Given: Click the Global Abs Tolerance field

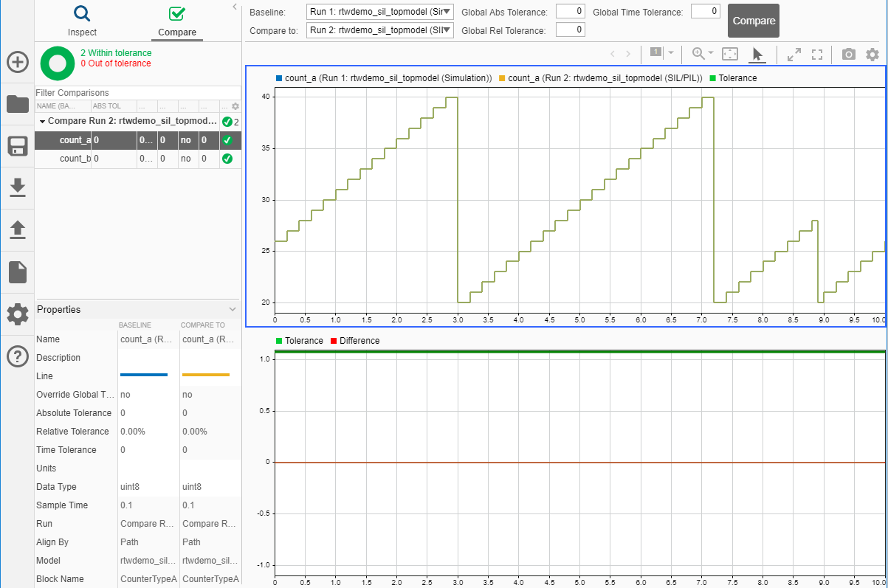Looking at the screenshot, I should click(x=571, y=11).
